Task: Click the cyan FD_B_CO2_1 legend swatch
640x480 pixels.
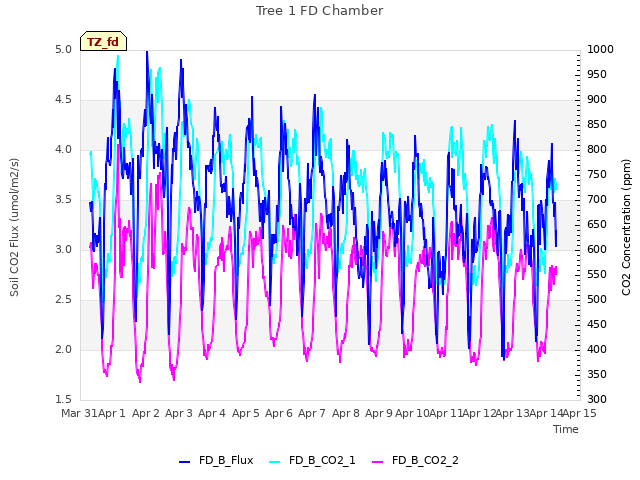Action: point(275,462)
